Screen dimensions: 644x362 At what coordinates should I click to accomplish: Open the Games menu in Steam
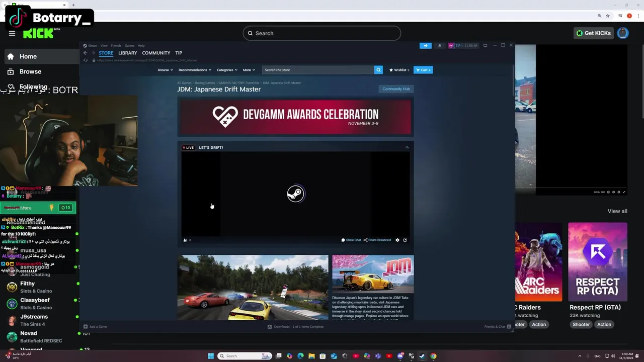129,46
